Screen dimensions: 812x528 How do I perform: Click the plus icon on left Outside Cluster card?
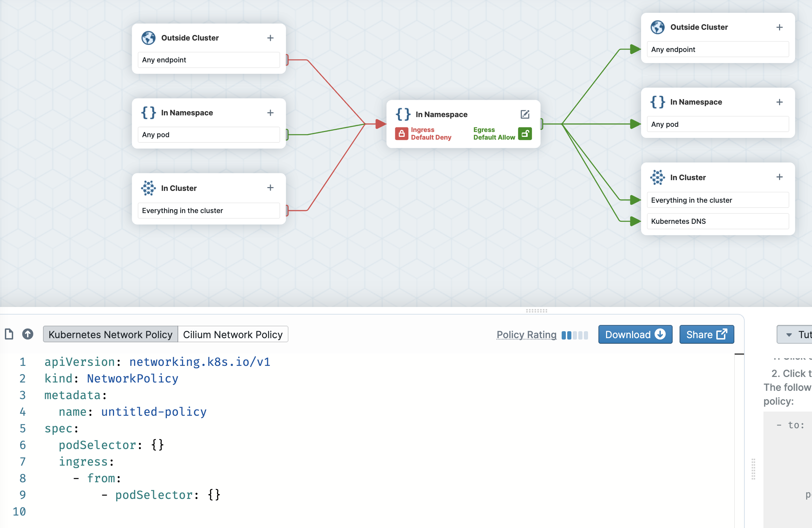click(x=270, y=38)
